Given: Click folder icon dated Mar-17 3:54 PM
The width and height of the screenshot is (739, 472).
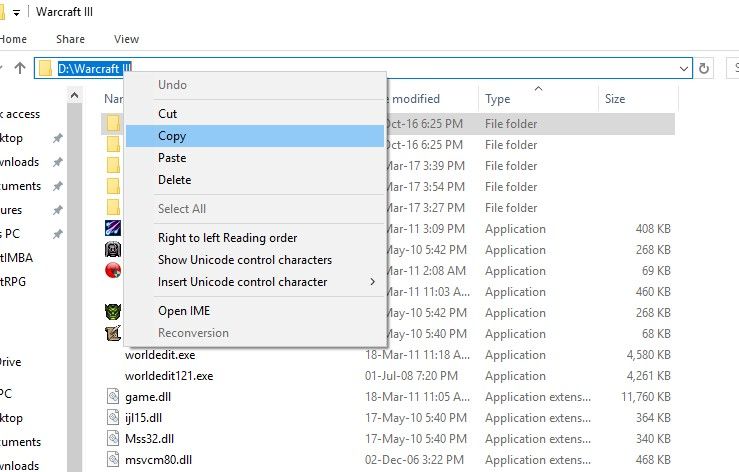Looking at the screenshot, I should point(113,186).
